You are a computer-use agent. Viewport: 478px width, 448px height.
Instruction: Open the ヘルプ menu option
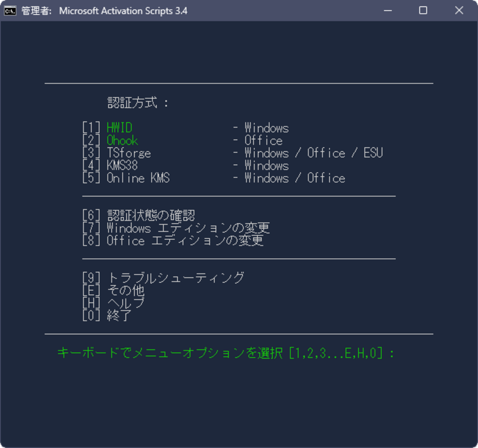click(125, 303)
